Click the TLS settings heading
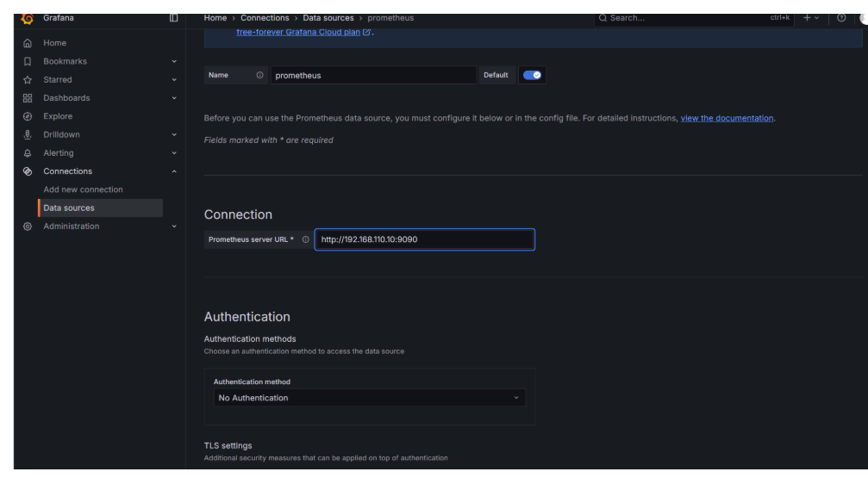 tap(228, 446)
